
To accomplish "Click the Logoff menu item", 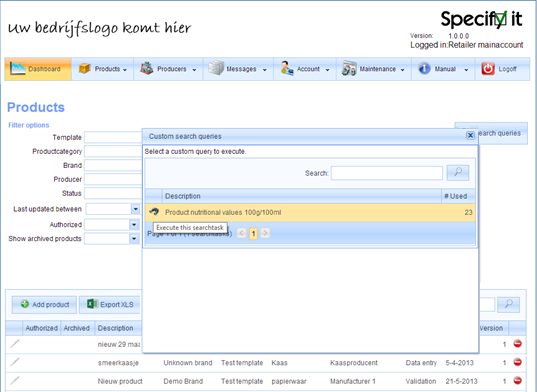I will 502,69.
